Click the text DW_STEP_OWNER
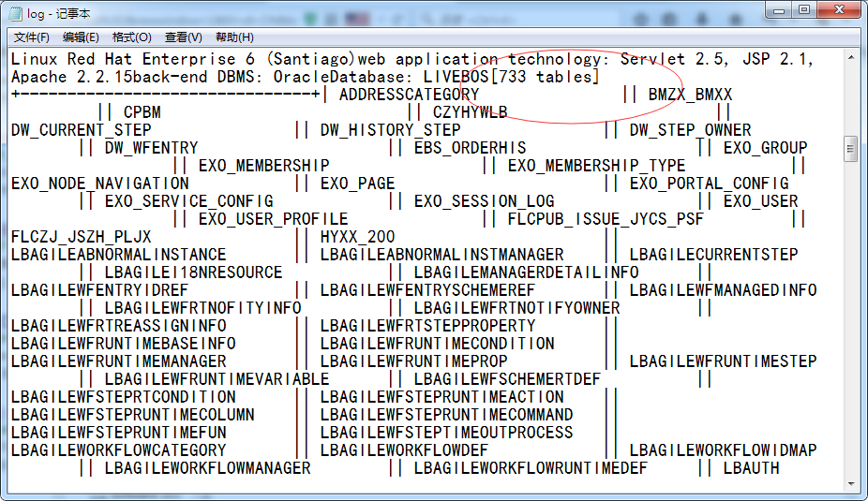868x501 pixels. click(690, 130)
